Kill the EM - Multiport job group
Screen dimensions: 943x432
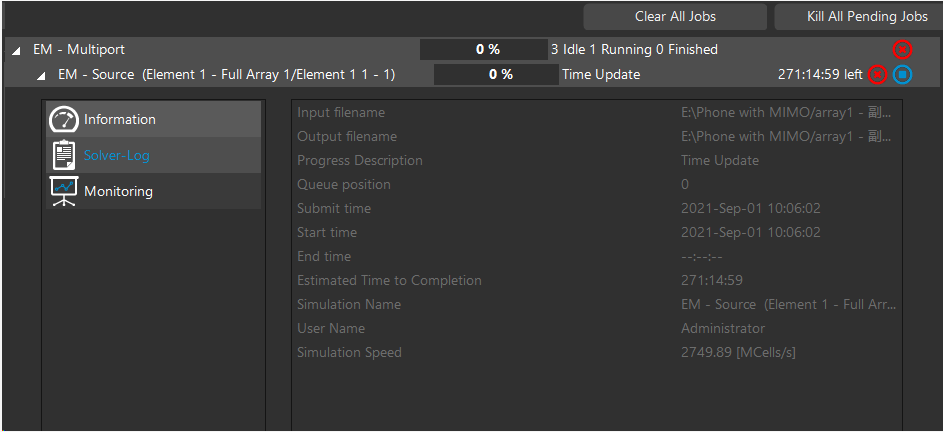coord(902,49)
